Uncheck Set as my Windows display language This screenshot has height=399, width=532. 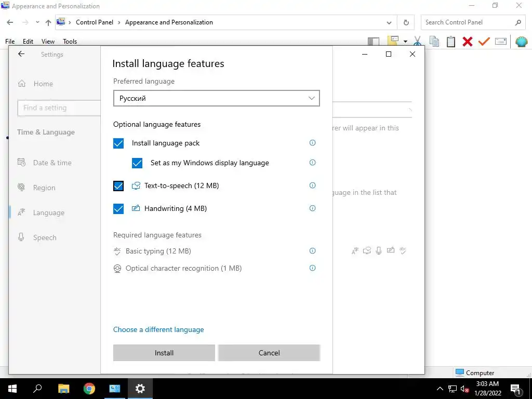pyautogui.click(x=137, y=163)
